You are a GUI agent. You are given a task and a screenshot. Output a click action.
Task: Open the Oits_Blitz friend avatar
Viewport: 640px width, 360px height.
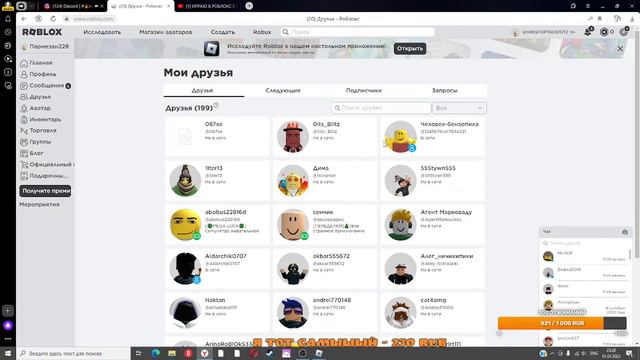coord(293,136)
